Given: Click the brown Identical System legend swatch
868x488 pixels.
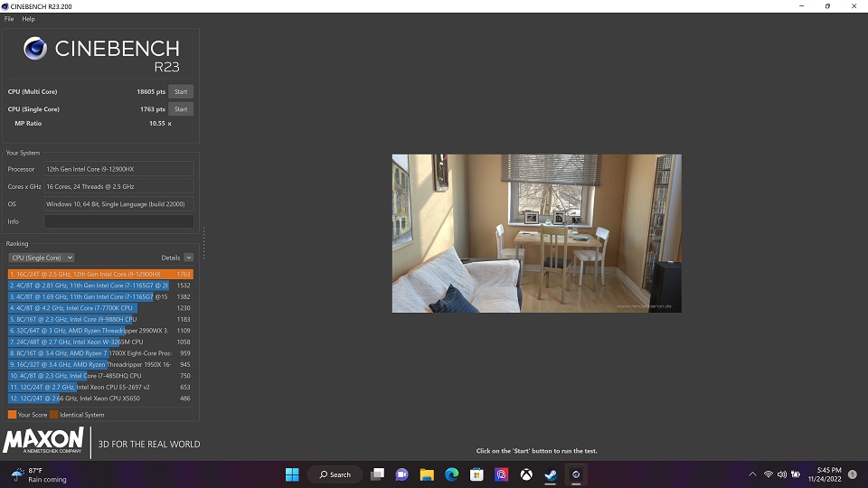Looking at the screenshot, I should 53,415.
